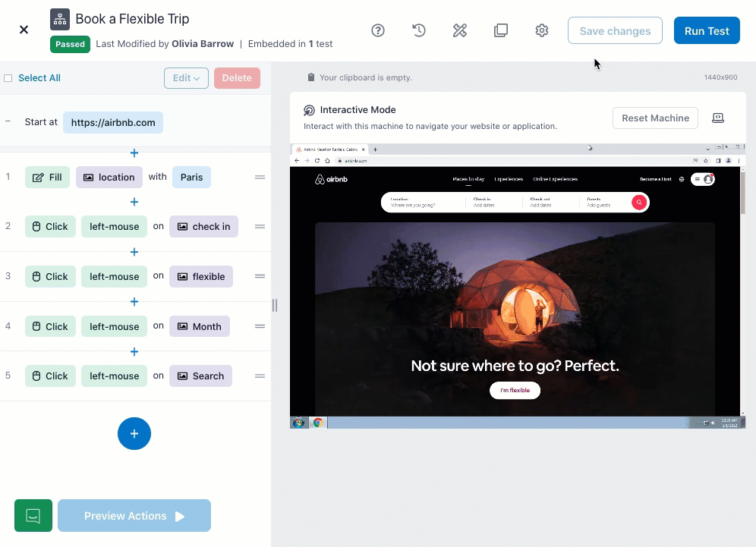The image size is (756, 547).
Task: Bookmark the page with the star icon
Action: coord(706,161)
